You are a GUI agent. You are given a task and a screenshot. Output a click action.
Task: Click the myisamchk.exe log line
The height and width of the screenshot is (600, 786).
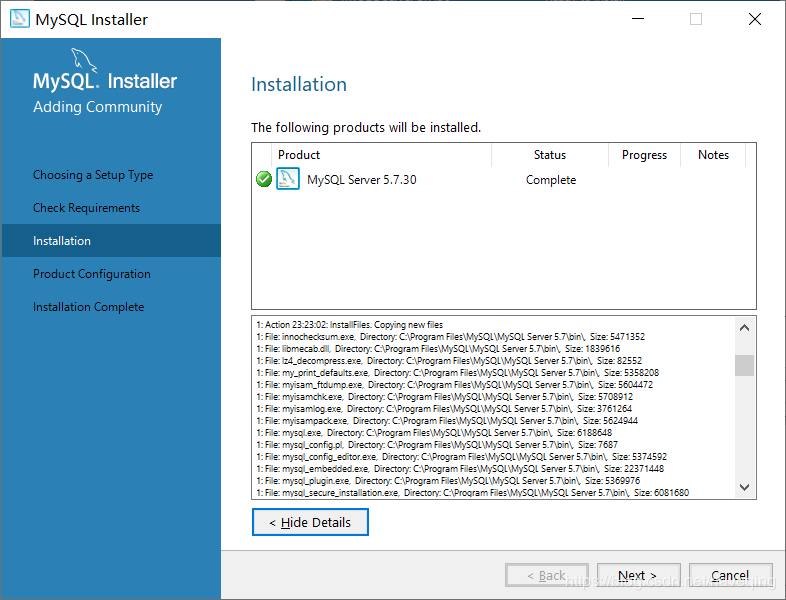pos(445,397)
